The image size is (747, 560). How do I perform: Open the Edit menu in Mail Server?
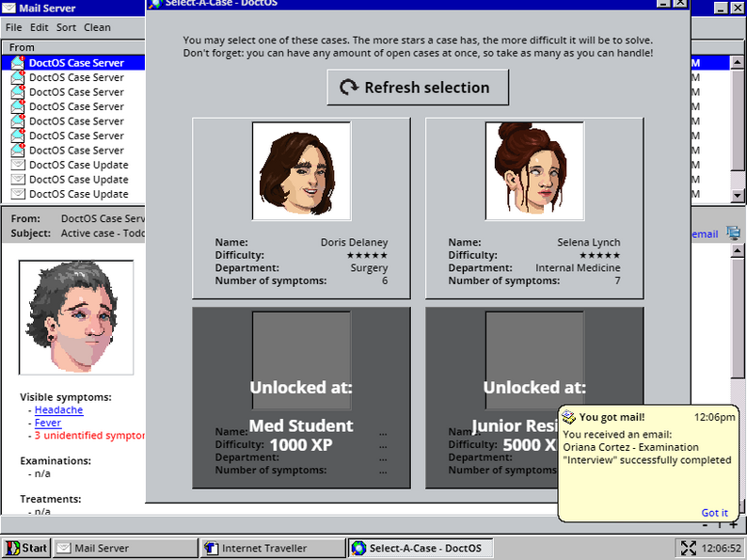(40, 27)
